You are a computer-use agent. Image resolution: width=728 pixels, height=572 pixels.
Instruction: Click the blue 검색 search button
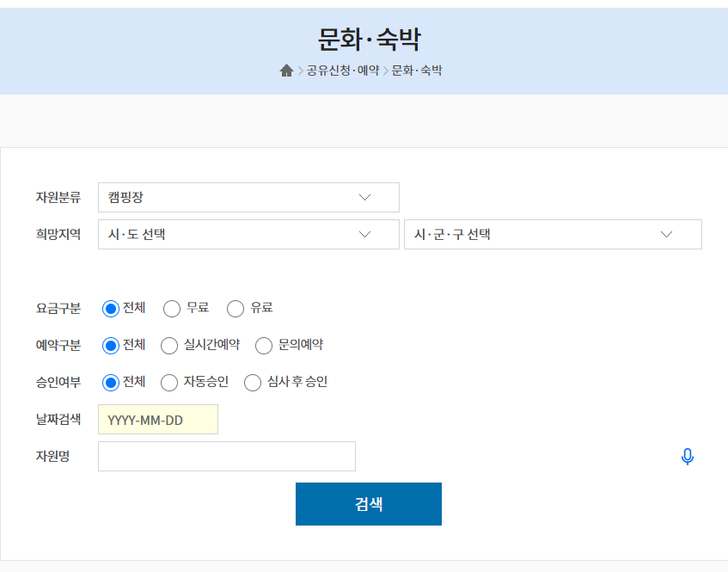369,504
